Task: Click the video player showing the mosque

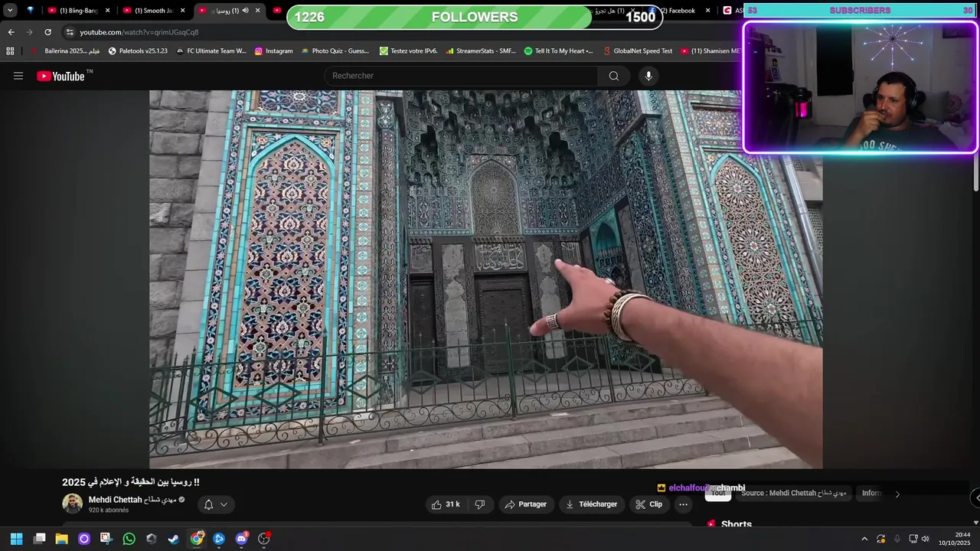Action: pos(485,279)
